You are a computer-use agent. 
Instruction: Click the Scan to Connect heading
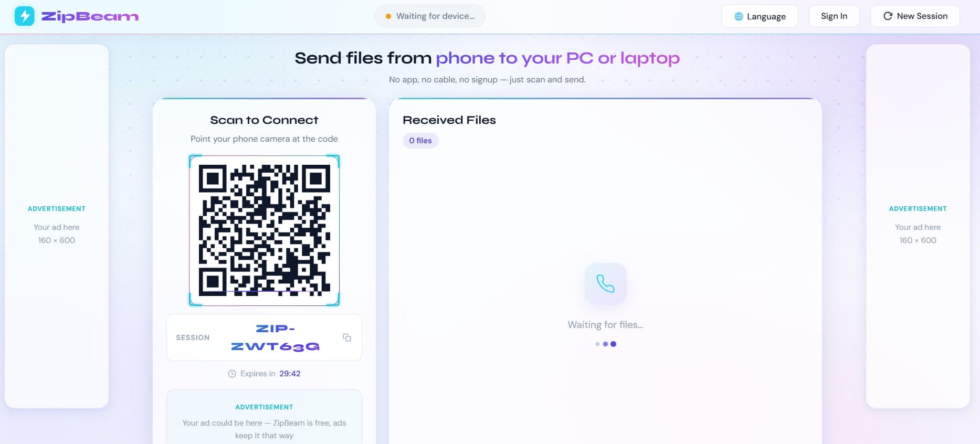pos(264,120)
